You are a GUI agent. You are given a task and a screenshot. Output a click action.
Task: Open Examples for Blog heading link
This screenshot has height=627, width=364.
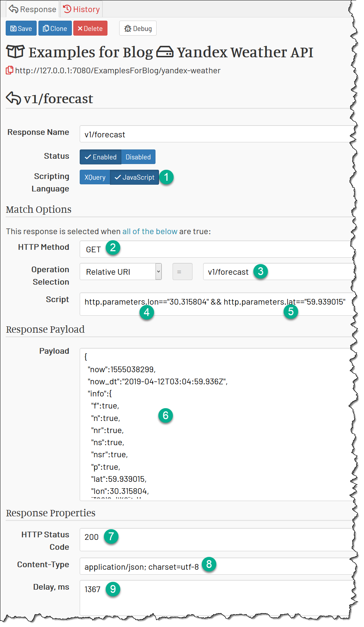point(91,52)
